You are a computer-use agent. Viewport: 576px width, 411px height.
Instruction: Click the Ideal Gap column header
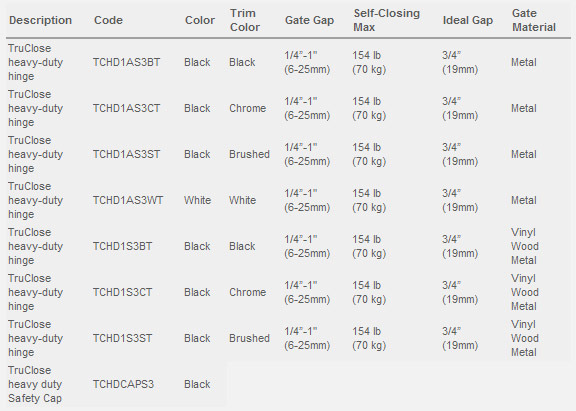point(468,20)
